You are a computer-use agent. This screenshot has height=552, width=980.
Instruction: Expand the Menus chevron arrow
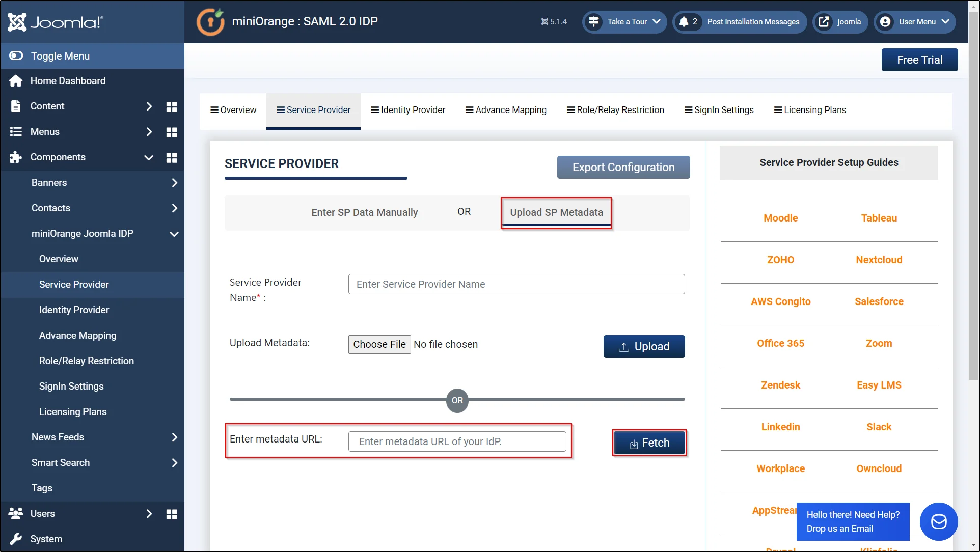pyautogui.click(x=149, y=131)
